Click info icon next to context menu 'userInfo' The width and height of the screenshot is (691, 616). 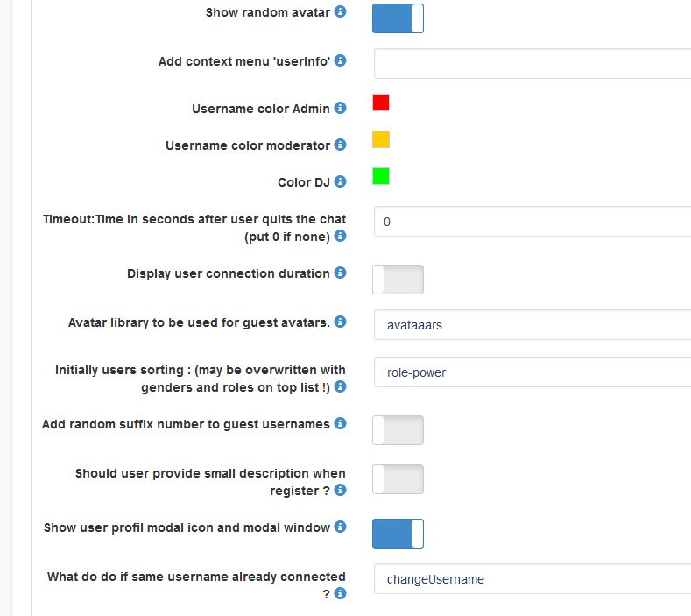(341, 60)
